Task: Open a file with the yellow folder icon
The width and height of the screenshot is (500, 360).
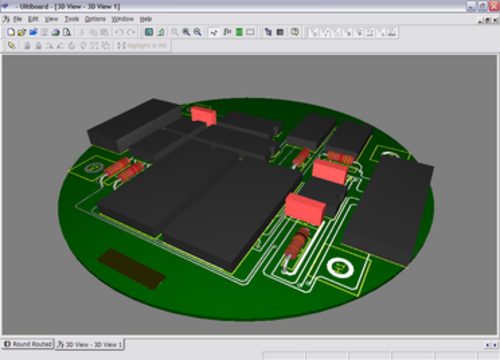Action: click(22, 32)
